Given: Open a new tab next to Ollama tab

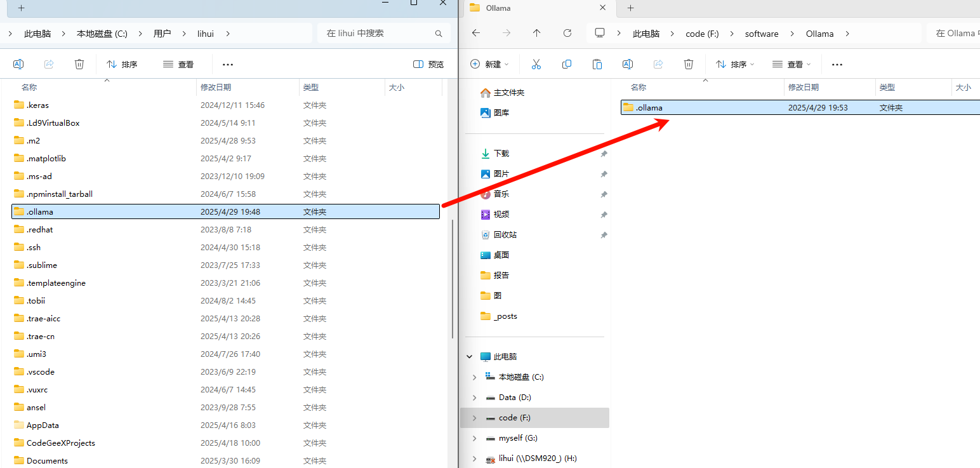Looking at the screenshot, I should click(x=630, y=8).
